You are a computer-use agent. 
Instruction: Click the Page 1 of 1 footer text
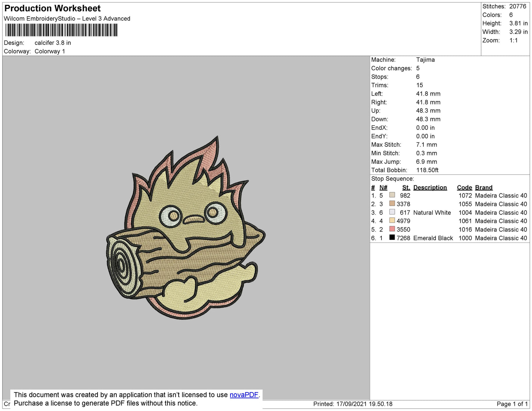pyautogui.click(x=512, y=404)
